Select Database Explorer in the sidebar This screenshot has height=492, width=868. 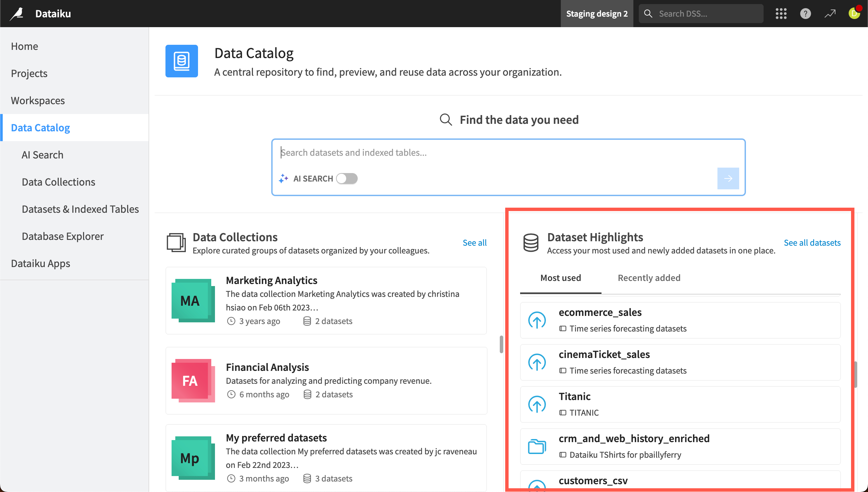(x=62, y=236)
